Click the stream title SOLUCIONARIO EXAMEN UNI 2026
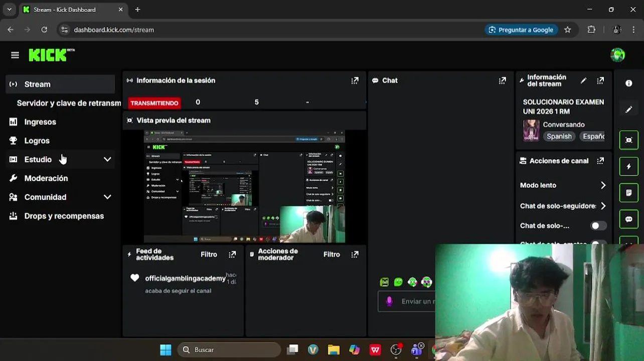644x361 pixels. click(563, 107)
